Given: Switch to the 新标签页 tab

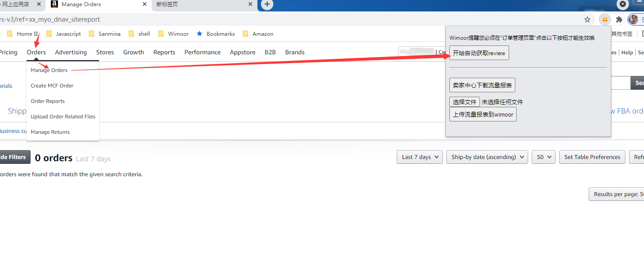Looking at the screenshot, I should click(203, 4).
